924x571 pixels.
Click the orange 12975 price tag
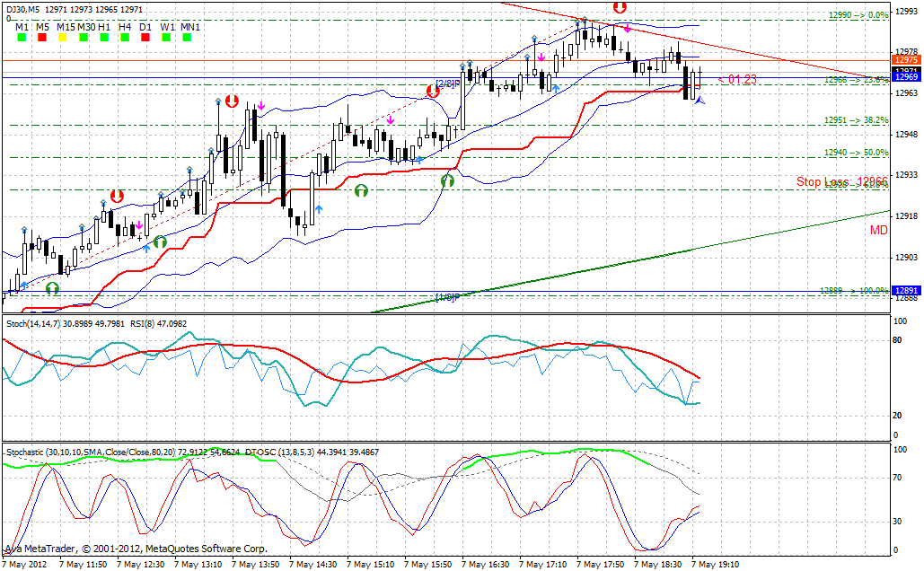click(906, 60)
